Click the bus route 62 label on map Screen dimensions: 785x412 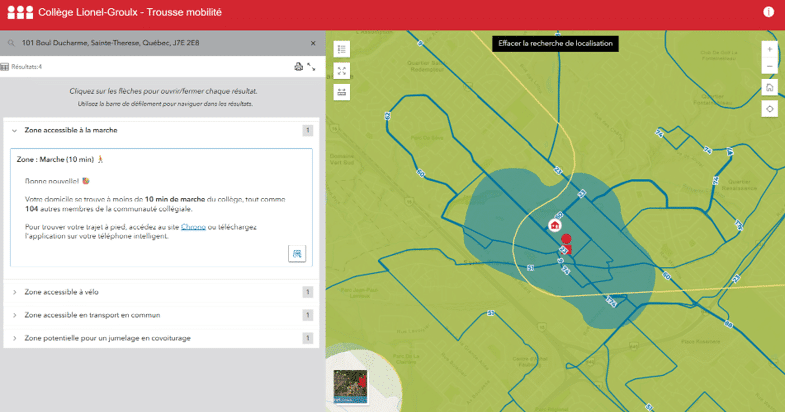[x=387, y=116]
